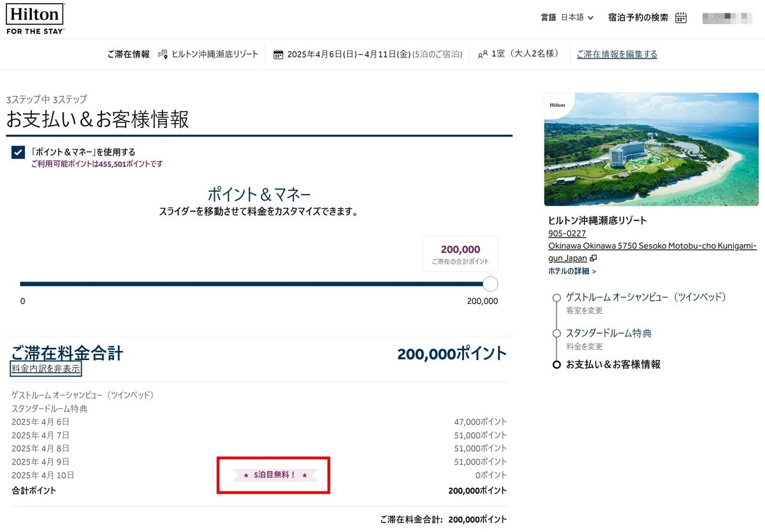This screenshot has height=532, width=765.
Task: Click the 宿泊予約の検索 calendar icon
Action: (x=681, y=18)
